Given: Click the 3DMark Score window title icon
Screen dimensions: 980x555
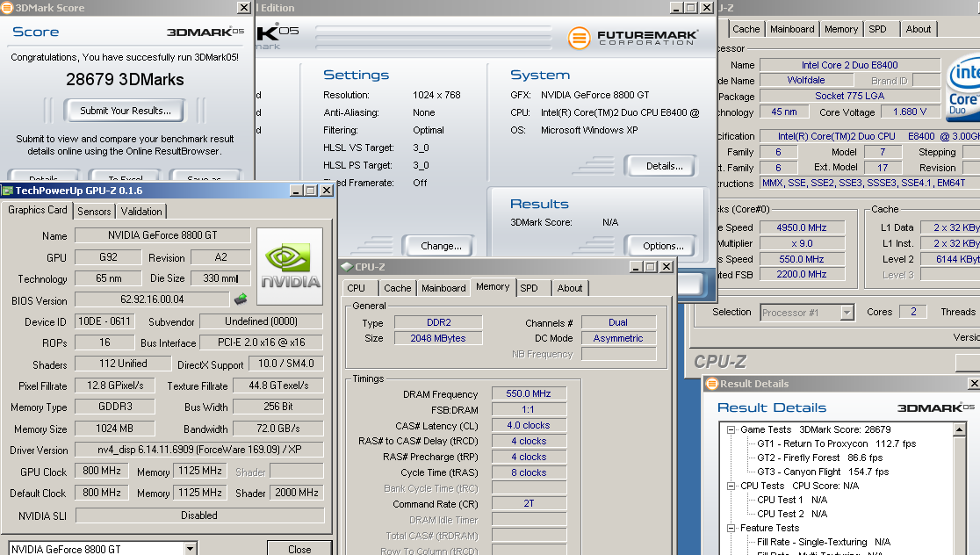Looking at the screenshot, I should pos(6,8).
